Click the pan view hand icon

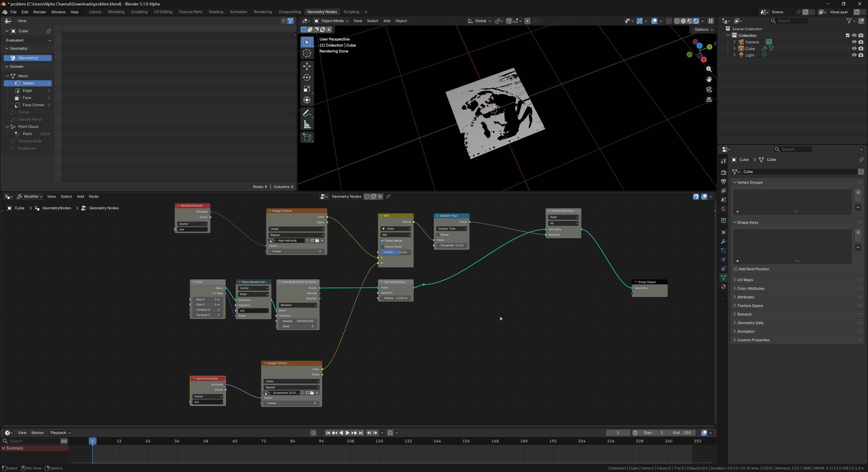(x=709, y=79)
